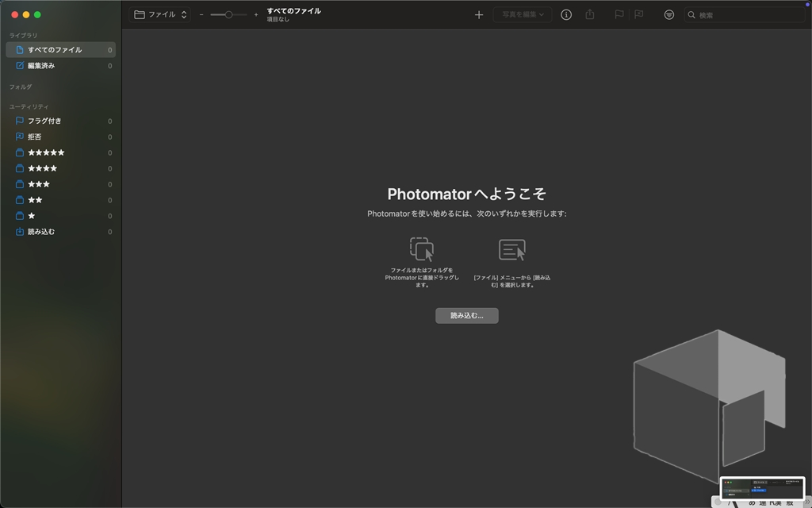Screen dimensions: 812x508
Task: Select the 読み込む sidebar row
Action: click(60, 232)
